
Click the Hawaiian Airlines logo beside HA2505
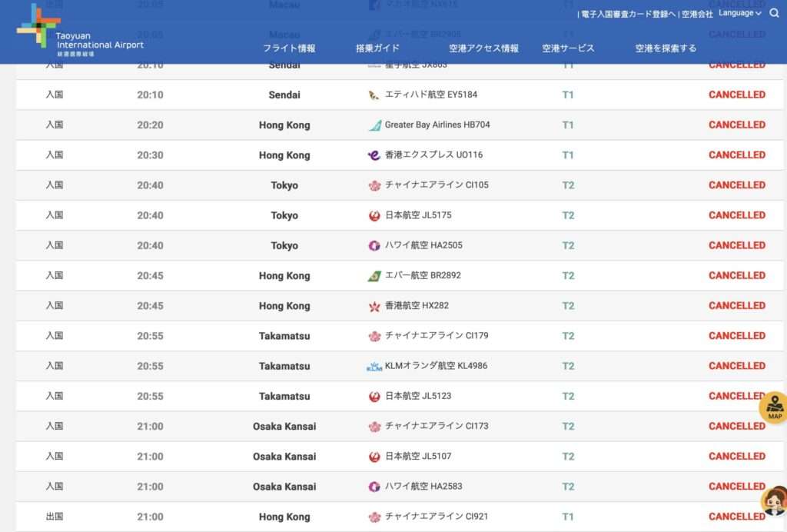374,245
